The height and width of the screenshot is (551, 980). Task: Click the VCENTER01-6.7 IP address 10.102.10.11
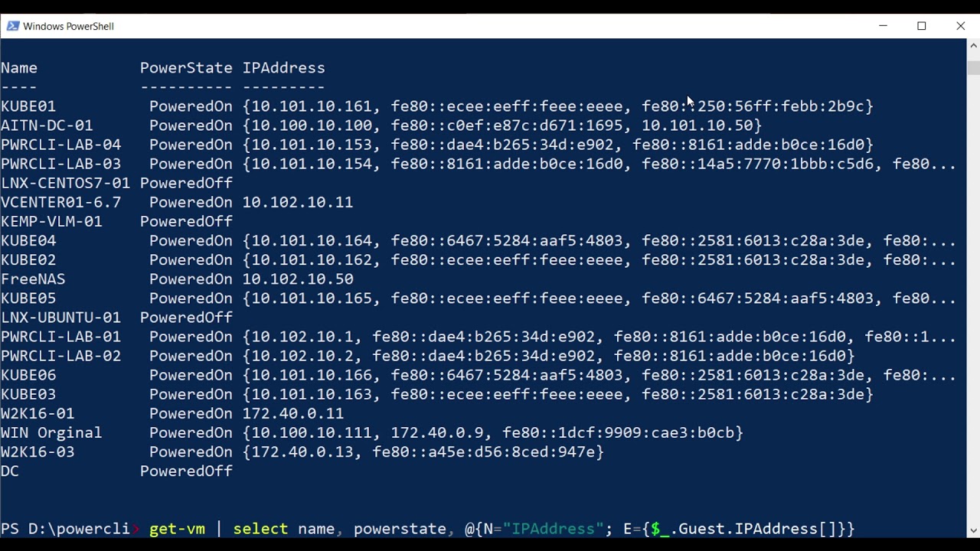click(298, 203)
